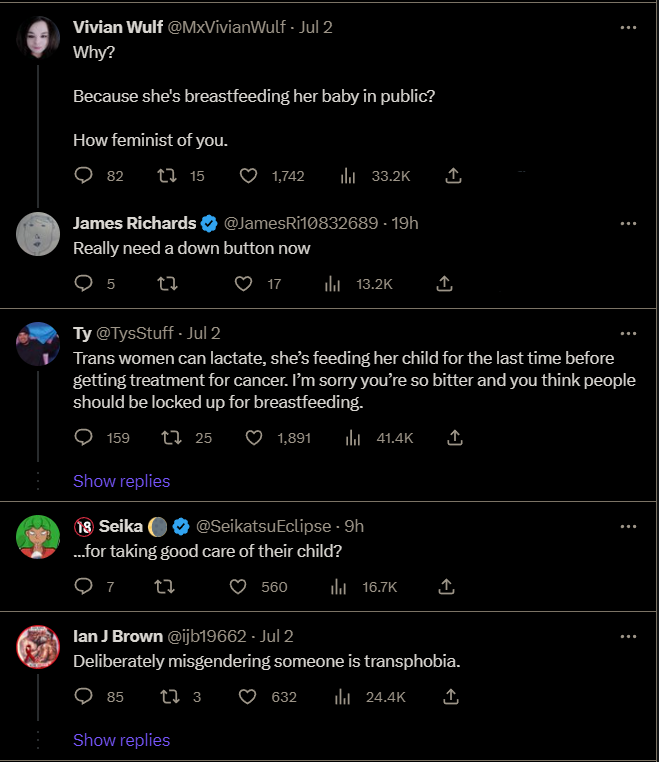Show replies under Ty's tweet

click(x=121, y=481)
